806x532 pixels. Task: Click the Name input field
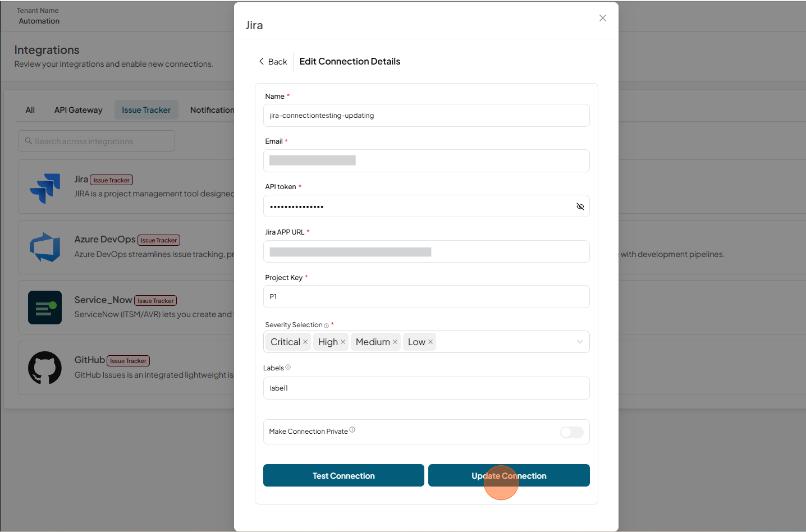(x=426, y=116)
